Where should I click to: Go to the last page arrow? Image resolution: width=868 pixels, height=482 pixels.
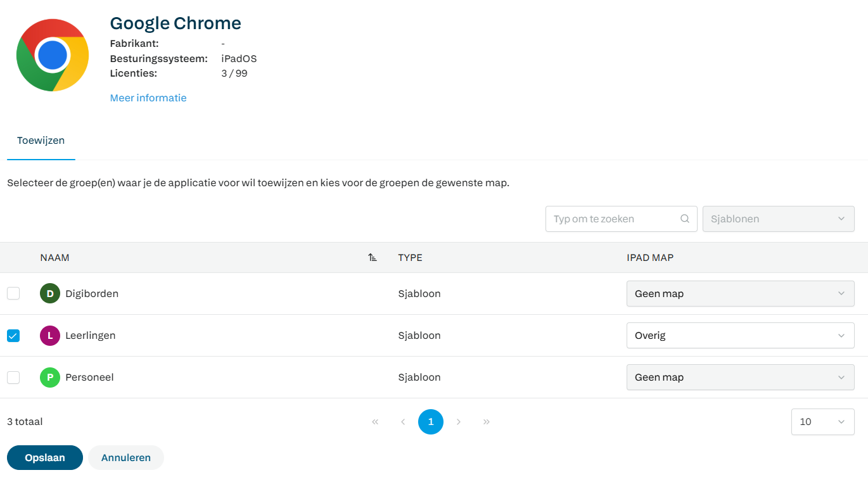487,422
